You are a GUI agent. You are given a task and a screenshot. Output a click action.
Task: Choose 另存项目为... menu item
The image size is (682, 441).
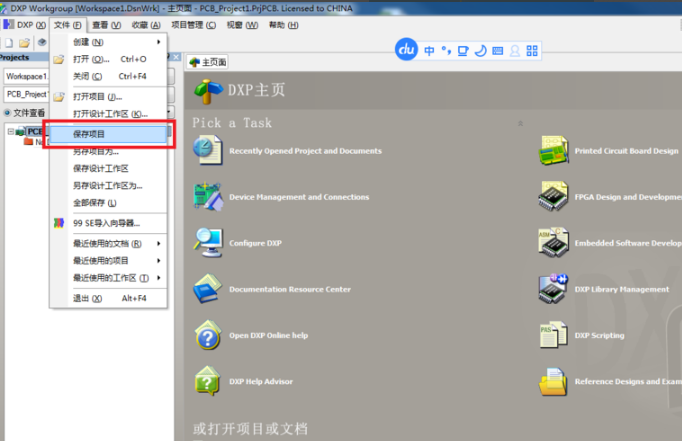coord(108,152)
